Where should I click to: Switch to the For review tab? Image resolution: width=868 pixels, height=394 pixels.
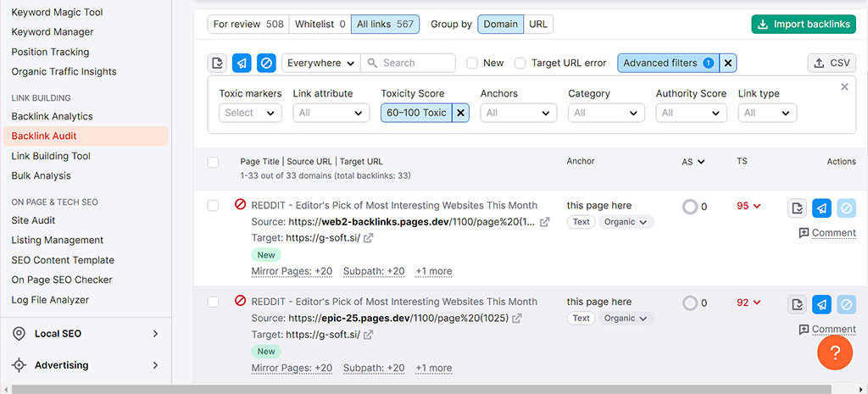[248, 25]
